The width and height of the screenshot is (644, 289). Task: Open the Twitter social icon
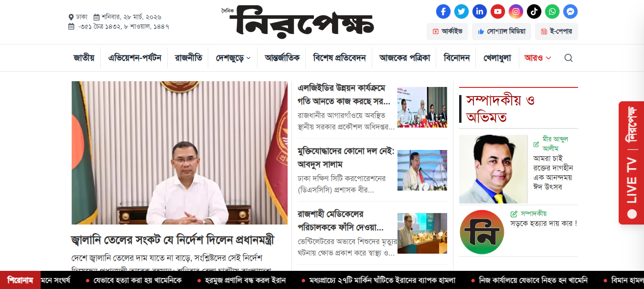462,11
